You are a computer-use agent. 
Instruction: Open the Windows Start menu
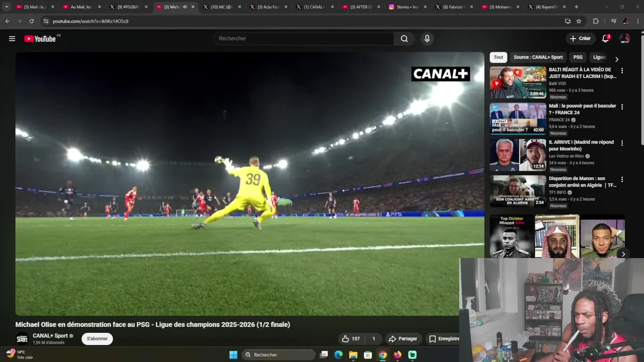[233, 355]
